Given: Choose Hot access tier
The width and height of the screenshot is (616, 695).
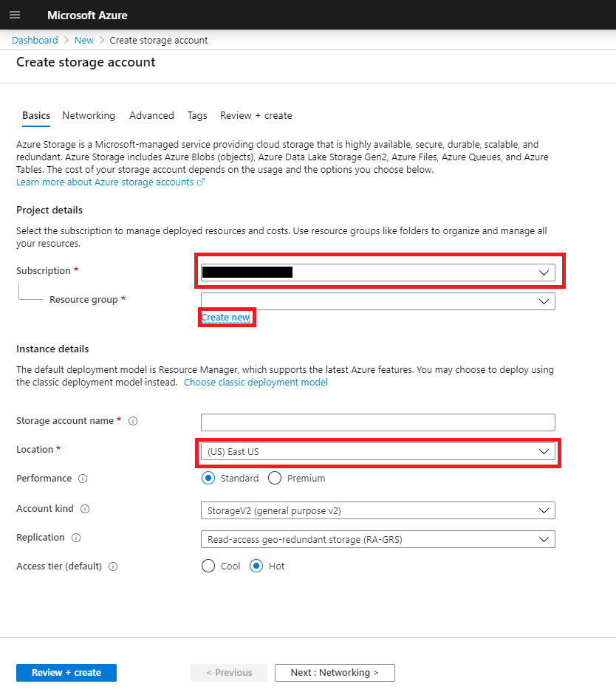Looking at the screenshot, I should click(256, 566).
